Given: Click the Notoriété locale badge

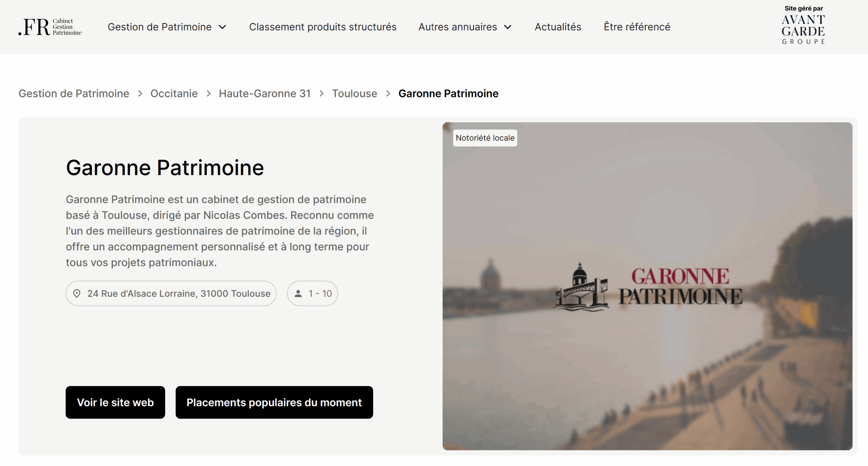Looking at the screenshot, I should tap(485, 138).
